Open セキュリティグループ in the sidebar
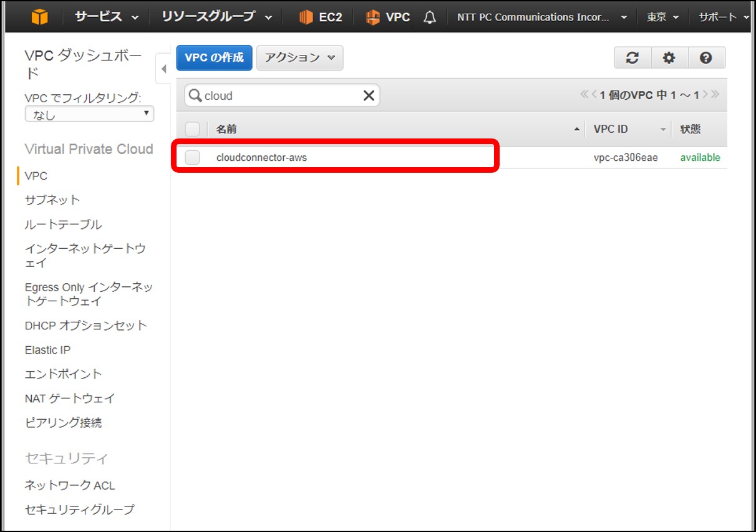Image resolution: width=756 pixels, height=532 pixels. coord(79,510)
